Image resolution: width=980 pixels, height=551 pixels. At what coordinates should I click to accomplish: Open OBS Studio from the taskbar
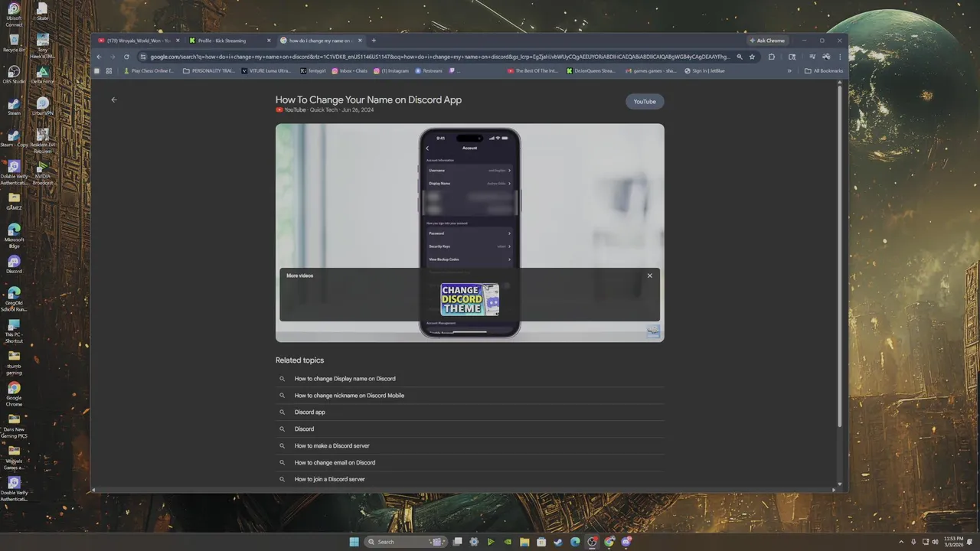coord(592,542)
